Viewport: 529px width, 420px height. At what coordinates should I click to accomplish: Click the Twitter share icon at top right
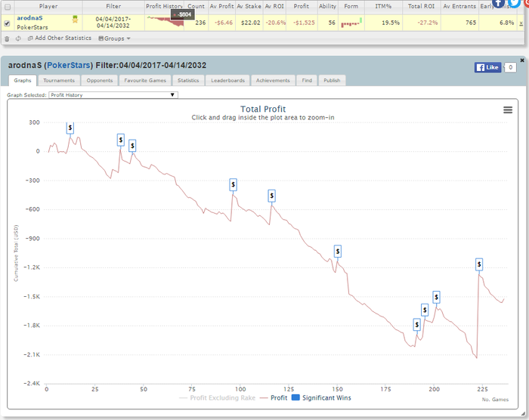tap(514, 3)
